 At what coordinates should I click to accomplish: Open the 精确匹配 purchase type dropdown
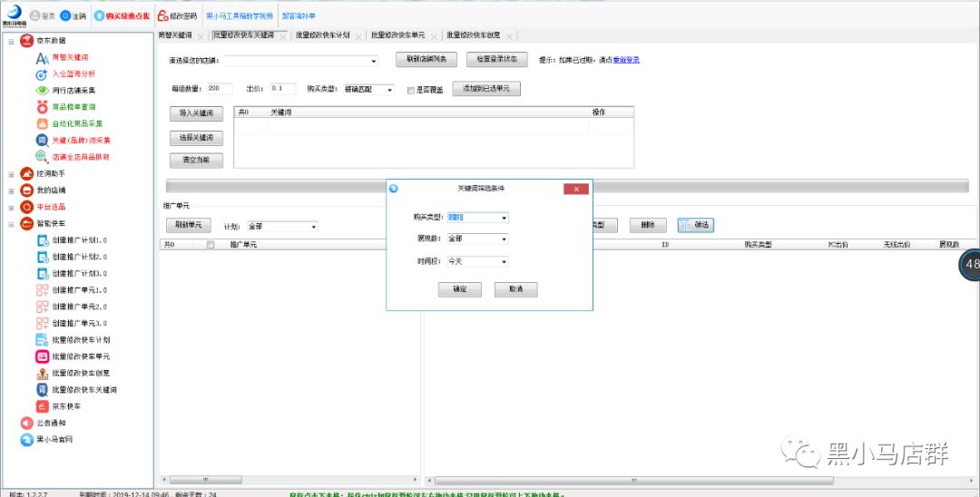tap(369, 89)
